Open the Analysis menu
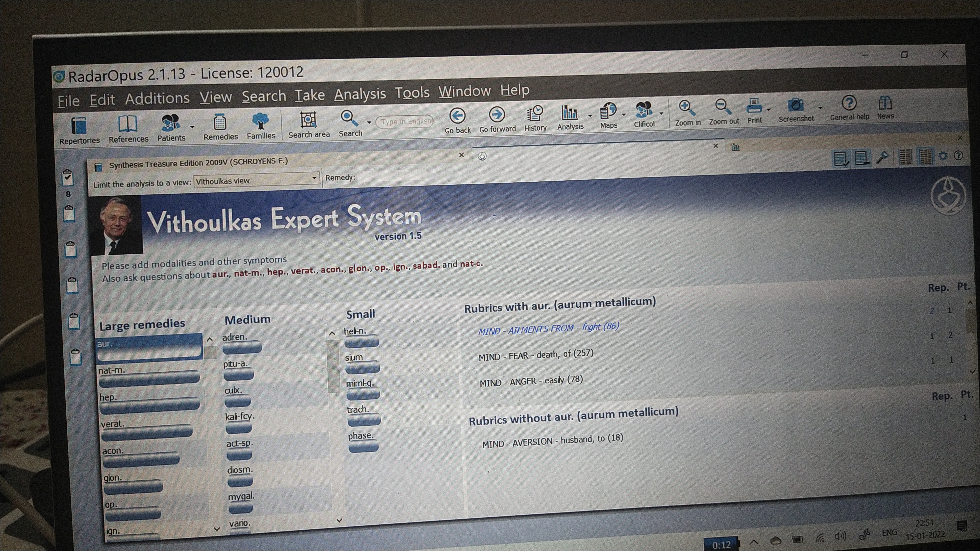 click(360, 94)
